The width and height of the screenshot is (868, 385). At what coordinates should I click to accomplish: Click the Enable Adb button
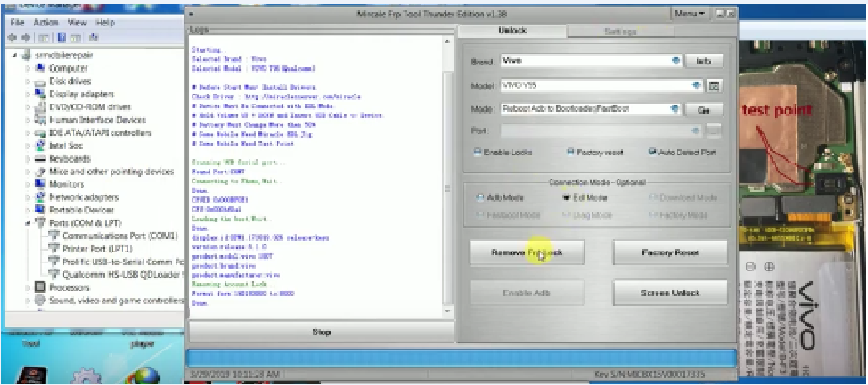527,292
